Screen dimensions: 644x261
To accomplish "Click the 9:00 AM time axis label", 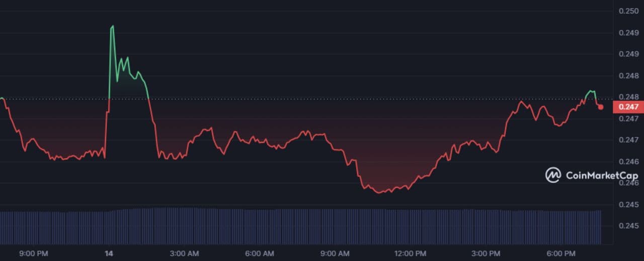I will (x=335, y=253).
